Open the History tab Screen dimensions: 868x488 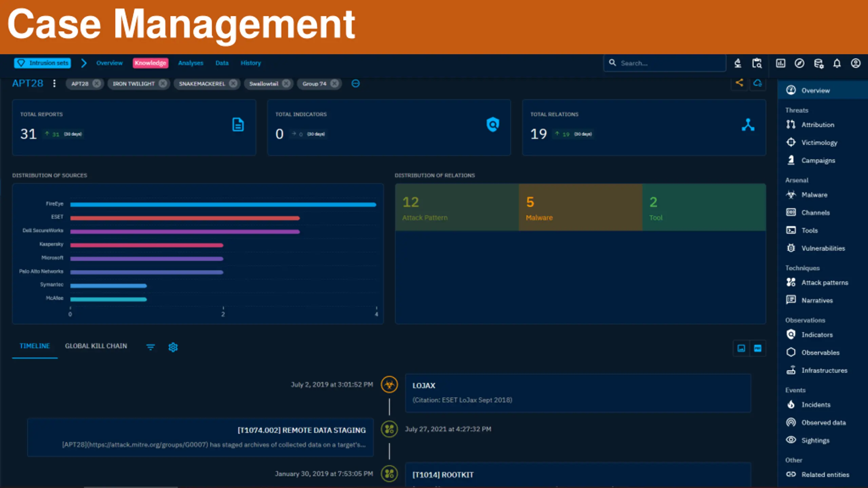[x=251, y=63]
